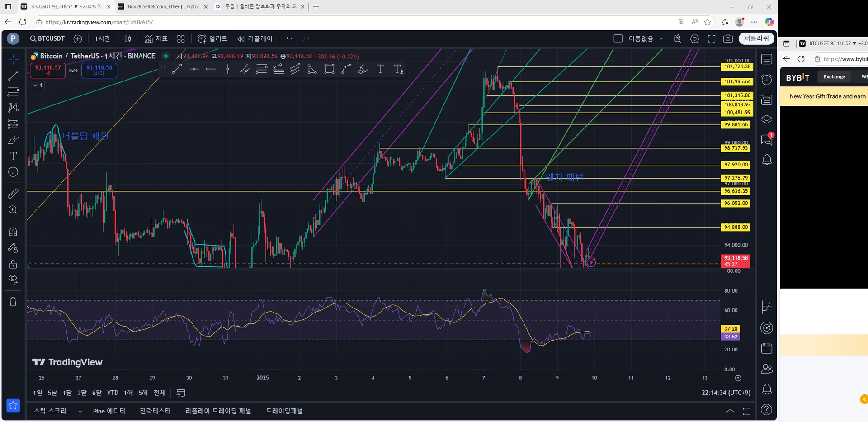Toggle the layout name checkbox square
The width and height of the screenshot is (868, 422).
click(x=618, y=38)
